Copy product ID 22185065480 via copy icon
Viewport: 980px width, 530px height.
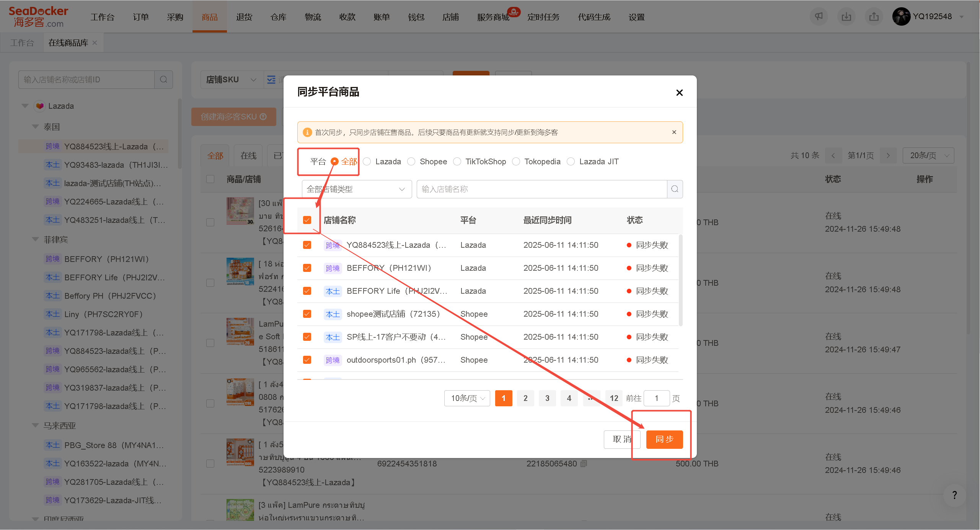coord(584,464)
